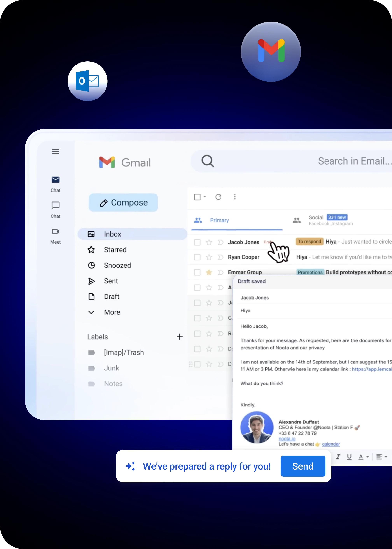Check the checkbox next to Ryan Cooper's email
Viewport: 392px width, 549px height.
tap(197, 257)
